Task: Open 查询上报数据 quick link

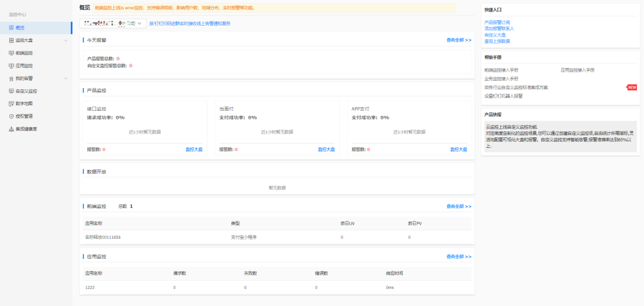Action: (x=497, y=41)
